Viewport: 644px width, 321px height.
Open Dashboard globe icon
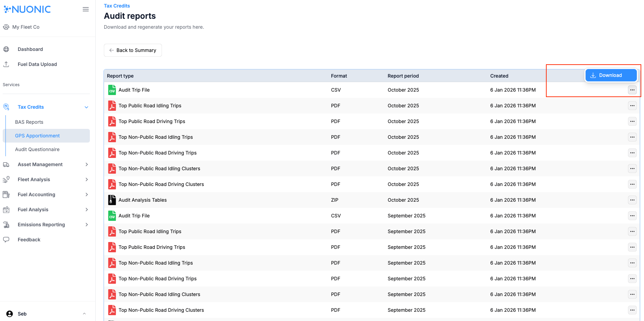click(x=6, y=49)
